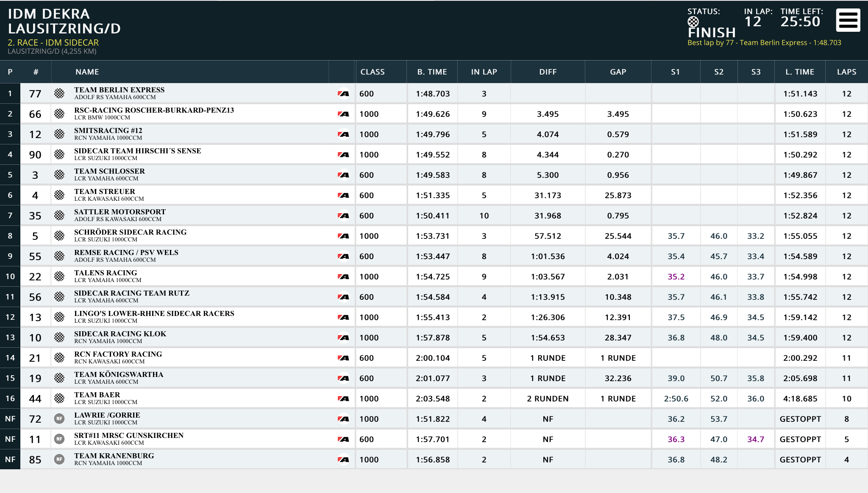This screenshot has height=493, width=868.
Task: Click 2. RACE - IDM SIDECAR subtitle
Action: point(53,43)
